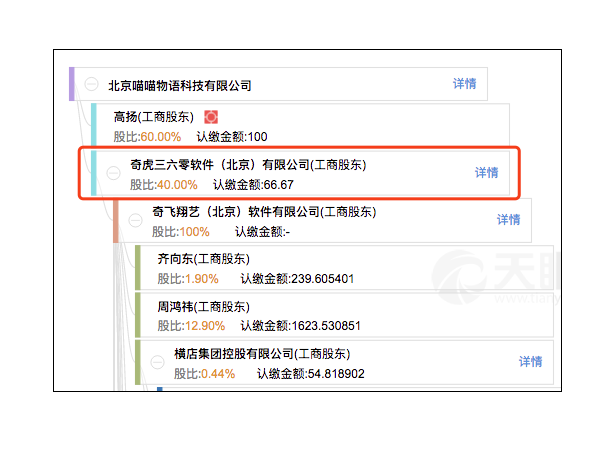Click the 股比:1.90% value for 齐向东

(x=188, y=279)
